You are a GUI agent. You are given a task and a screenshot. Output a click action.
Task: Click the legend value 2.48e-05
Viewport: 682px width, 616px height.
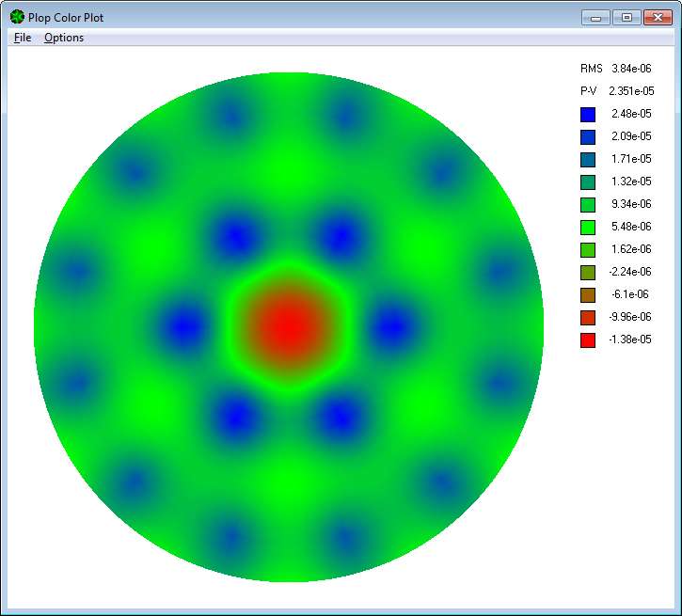pyautogui.click(x=631, y=114)
